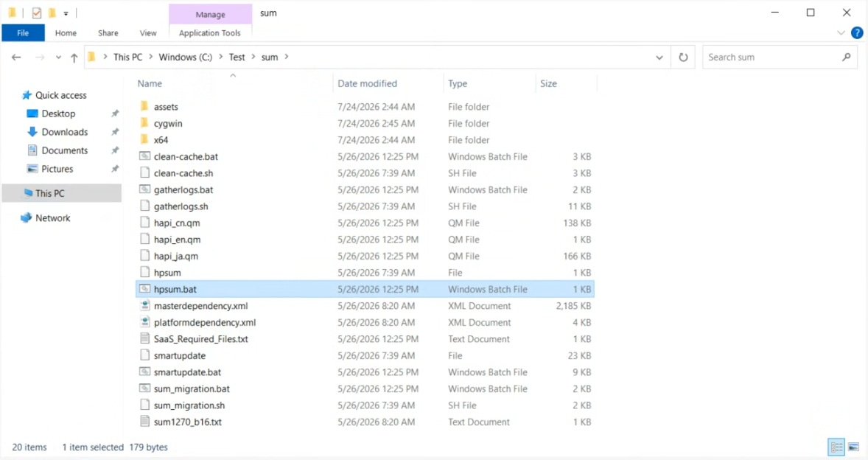The image size is (868, 460).
Task: Refresh the current folder view
Action: (683, 57)
